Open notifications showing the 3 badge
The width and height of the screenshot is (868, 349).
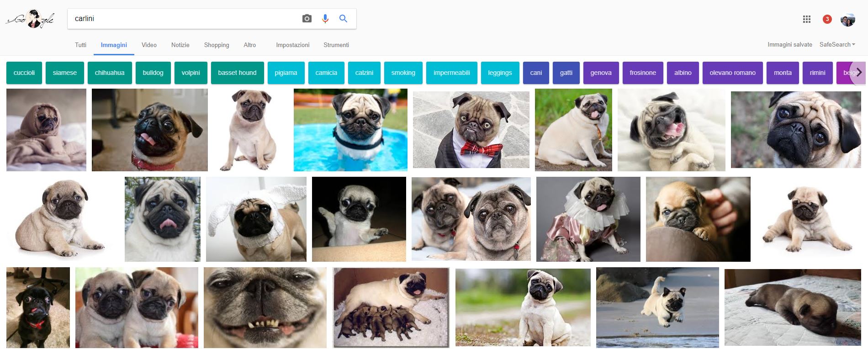[827, 19]
